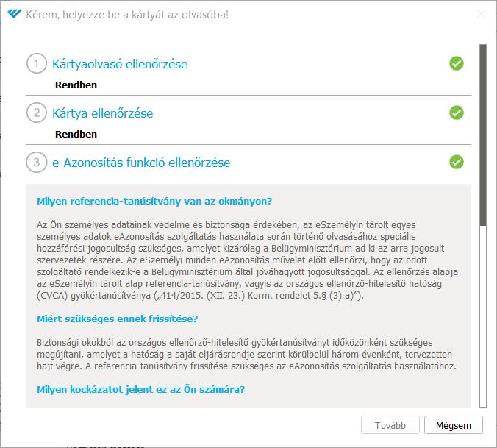Click the blue checkmark app logo
497x448 pixels.
pos(14,14)
